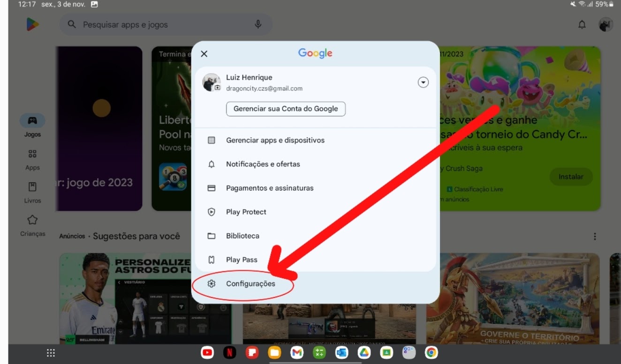Viewport: 621px width, 364px height.
Task: Open Pagamentos e assinaturas
Action: tap(315, 188)
